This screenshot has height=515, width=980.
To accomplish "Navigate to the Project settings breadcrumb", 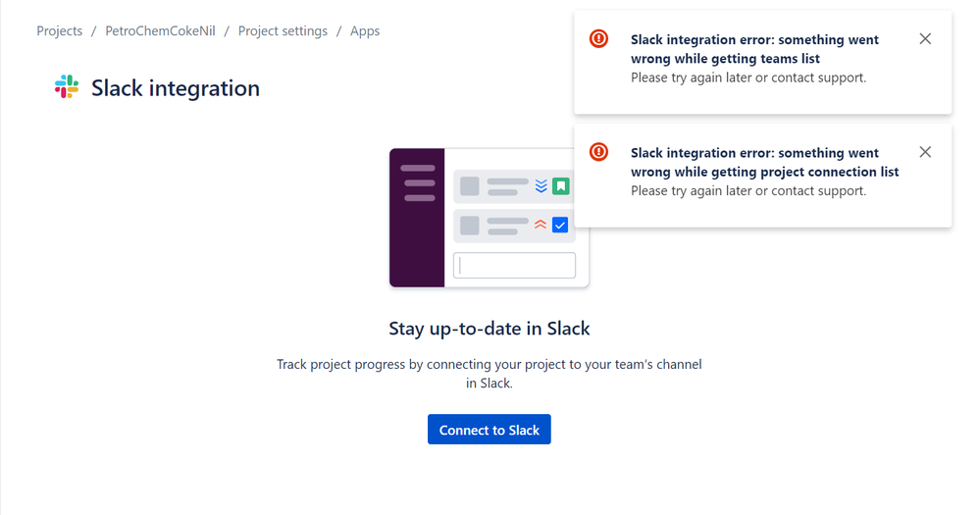I will (x=283, y=31).
